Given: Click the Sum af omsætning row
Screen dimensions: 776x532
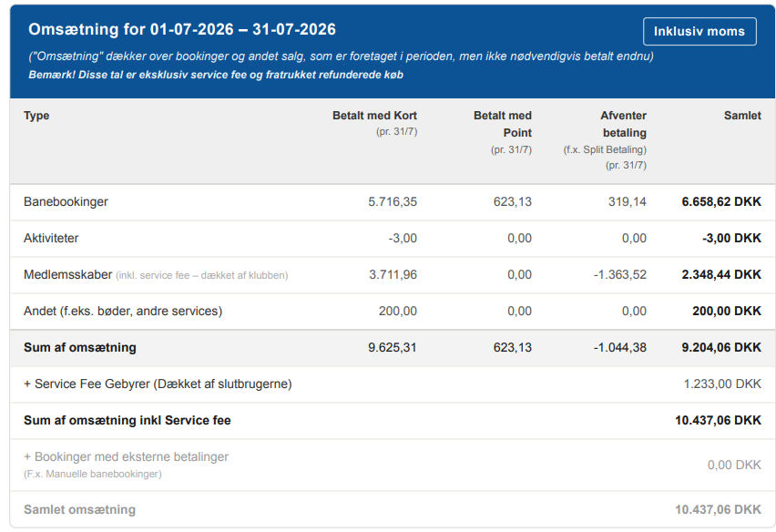Looking at the screenshot, I should [392, 348].
